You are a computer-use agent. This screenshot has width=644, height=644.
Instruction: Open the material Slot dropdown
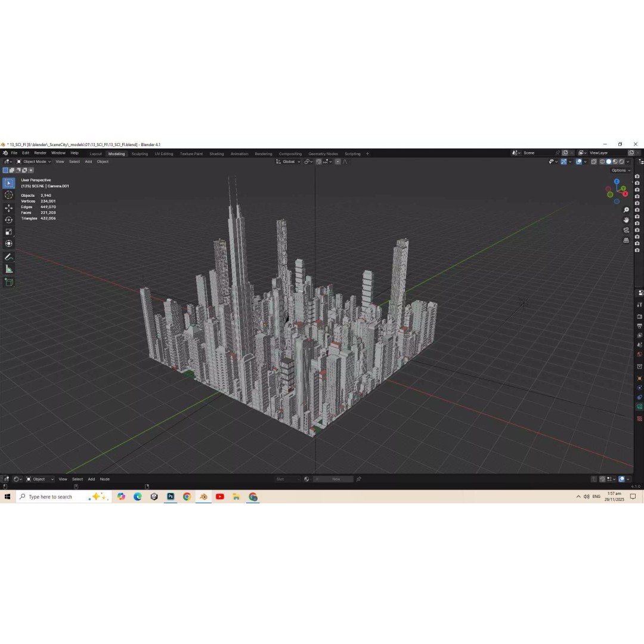[287, 479]
